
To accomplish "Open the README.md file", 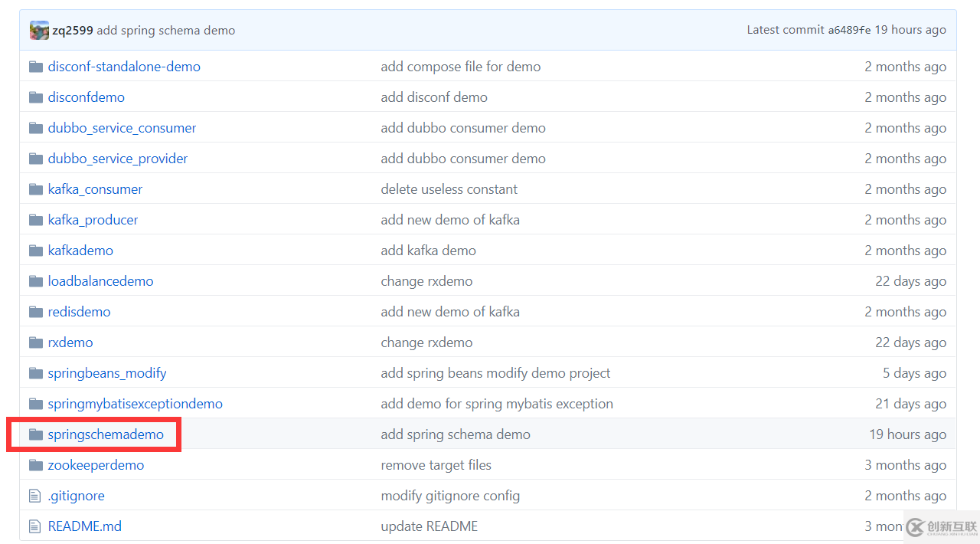I will tap(85, 526).
